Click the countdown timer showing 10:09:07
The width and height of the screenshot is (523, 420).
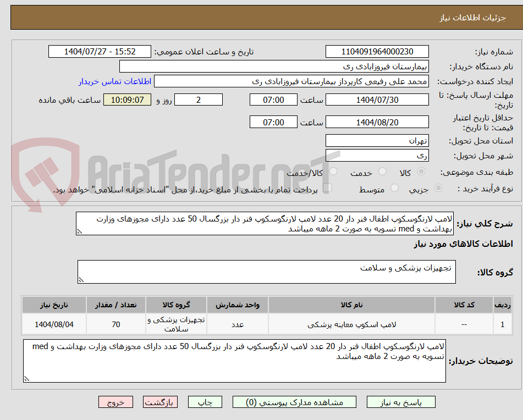(127, 101)
